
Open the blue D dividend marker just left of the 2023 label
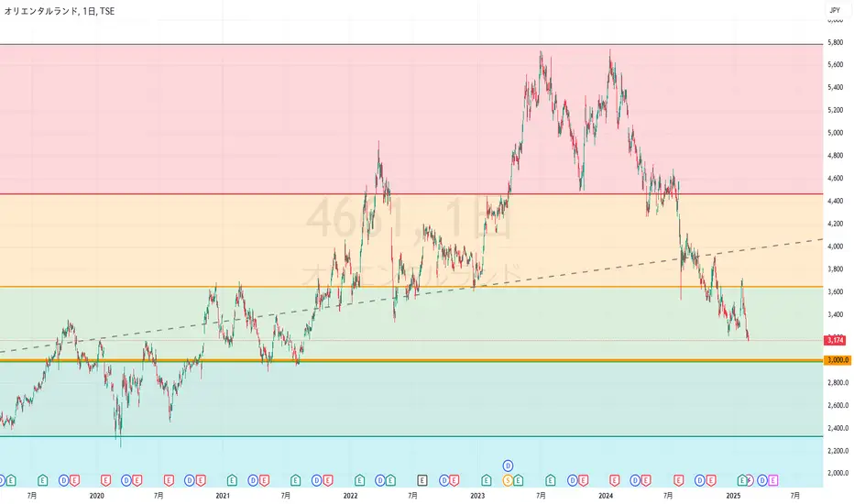(x=444, y=480)
